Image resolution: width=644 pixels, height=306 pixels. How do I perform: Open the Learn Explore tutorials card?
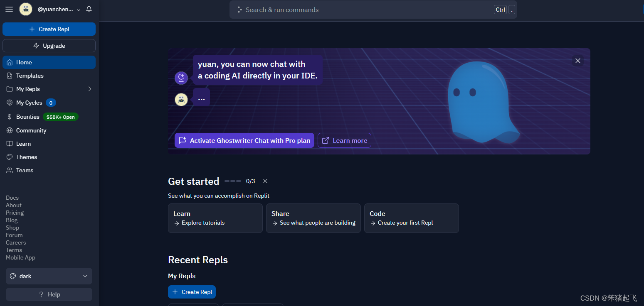pos(215,218)
